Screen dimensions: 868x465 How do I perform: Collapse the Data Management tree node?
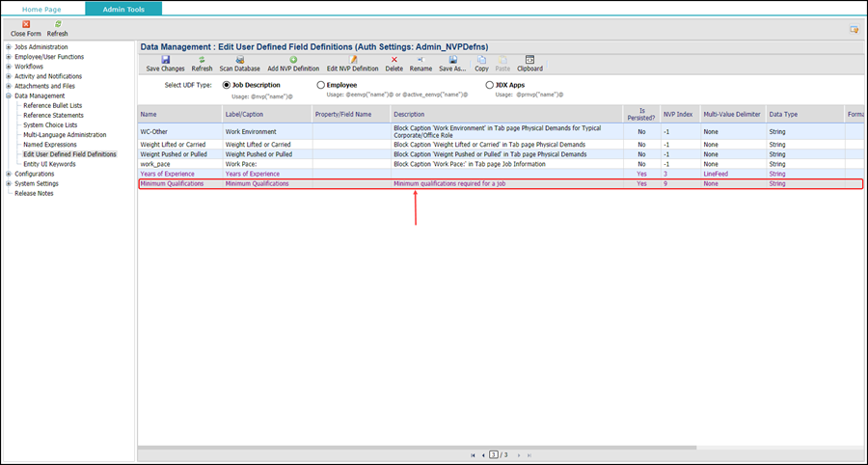[x=9, y=96]
